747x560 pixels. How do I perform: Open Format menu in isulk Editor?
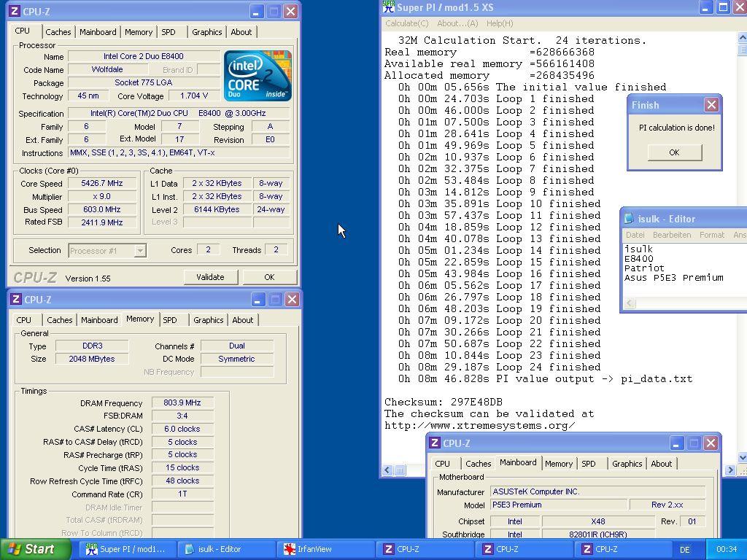click(x=712, y=235)
